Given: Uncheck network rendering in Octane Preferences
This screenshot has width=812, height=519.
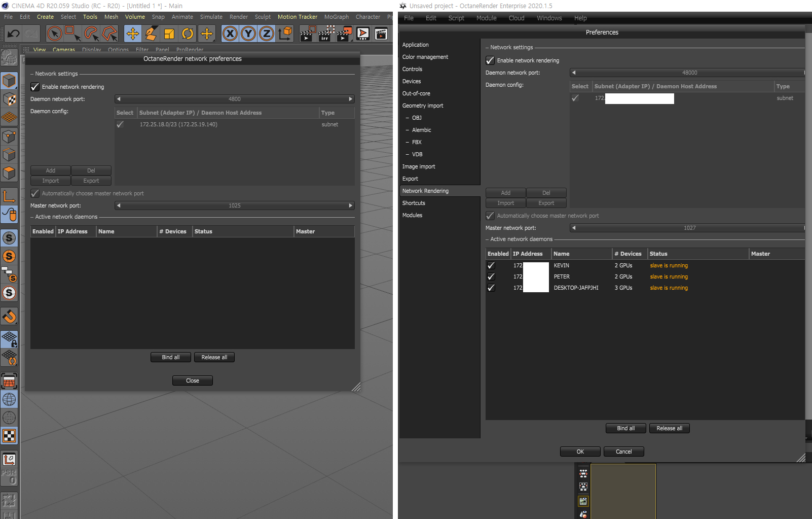Looking at the screenshot, I should coord(490,60).
